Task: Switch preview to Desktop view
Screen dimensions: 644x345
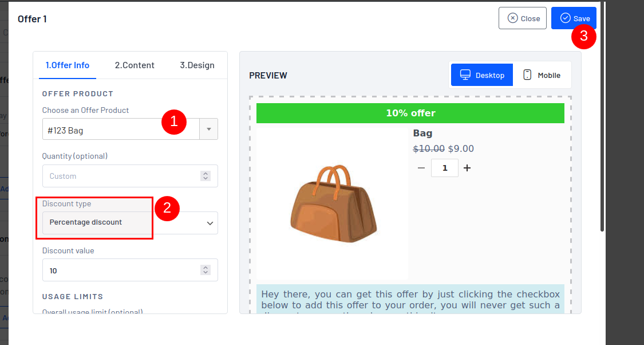Action: coord(482,75)
